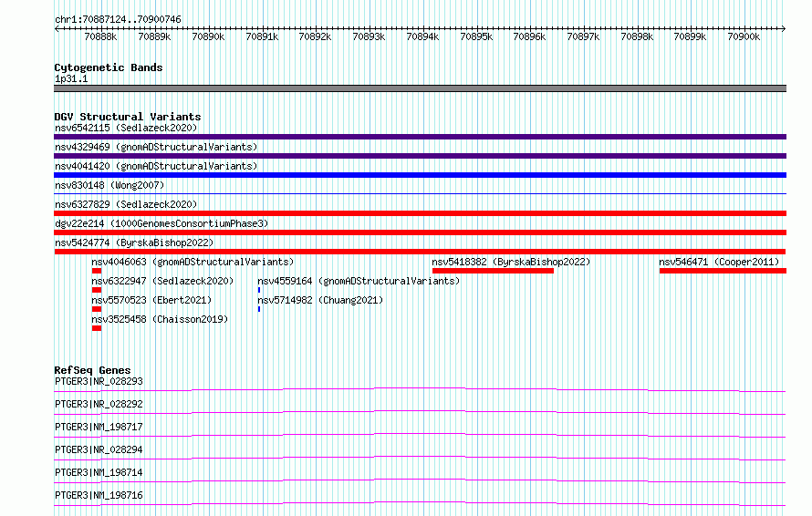Open transcript PTGER3|NM_198714
The image size is (812, 516).
coord(99,472)
